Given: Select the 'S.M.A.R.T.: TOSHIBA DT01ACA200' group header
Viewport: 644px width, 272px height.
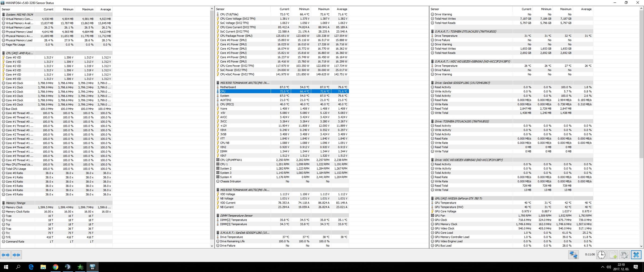Looking at the screenshot, I should 511,32.
